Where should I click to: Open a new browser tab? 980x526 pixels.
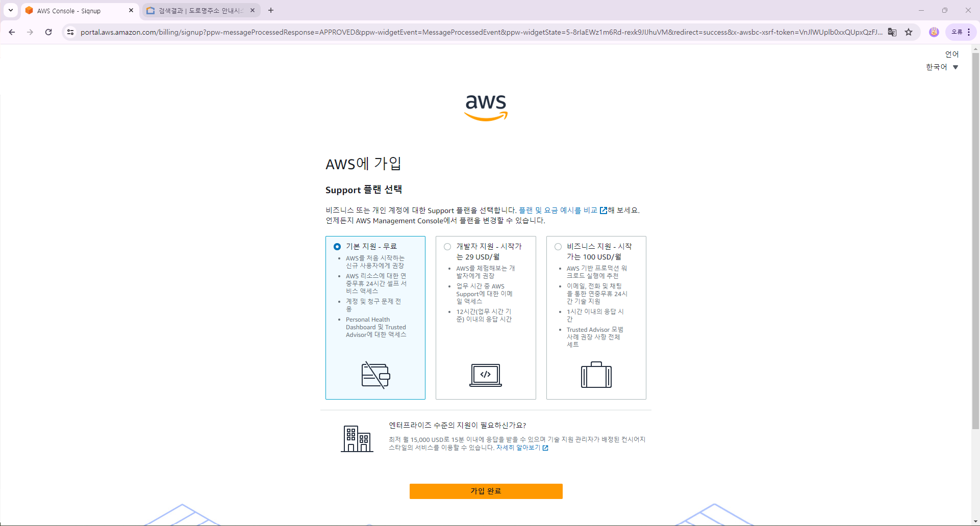point(271,10)
